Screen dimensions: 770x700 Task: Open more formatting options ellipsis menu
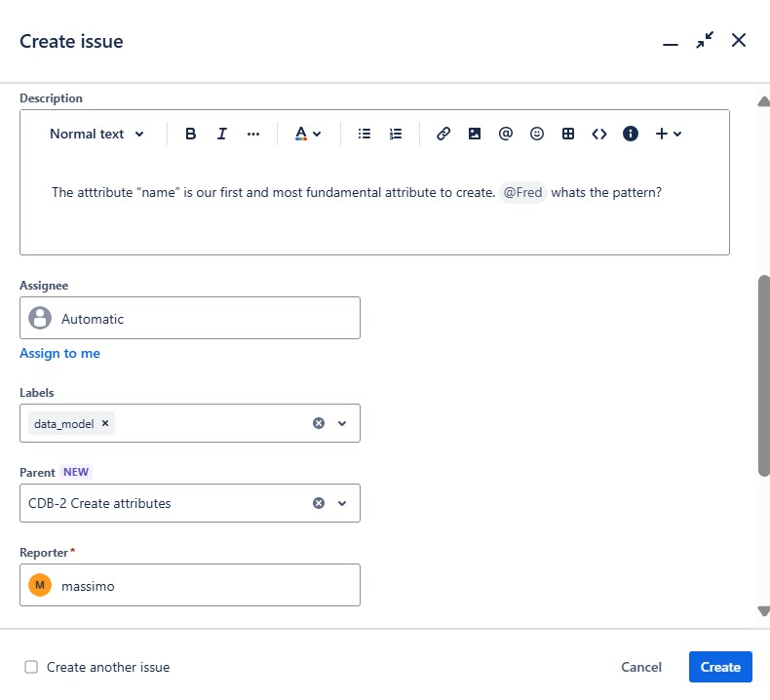coord(253,134)
